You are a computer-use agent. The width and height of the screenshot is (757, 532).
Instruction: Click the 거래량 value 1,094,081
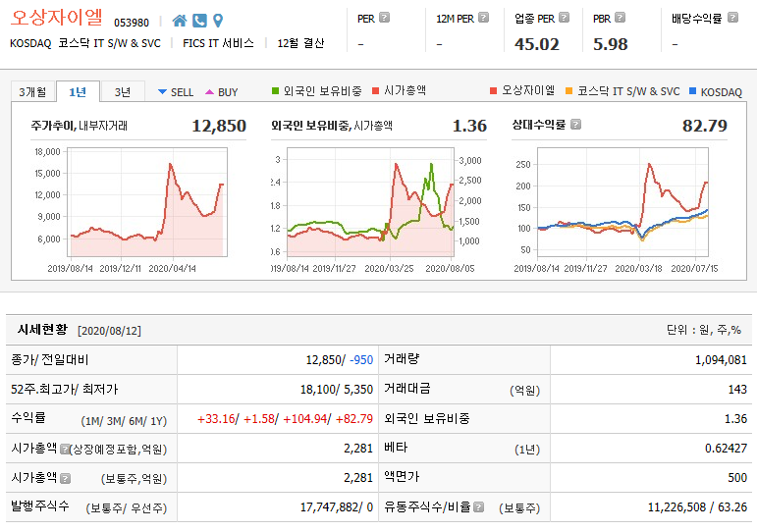(721, 360)
